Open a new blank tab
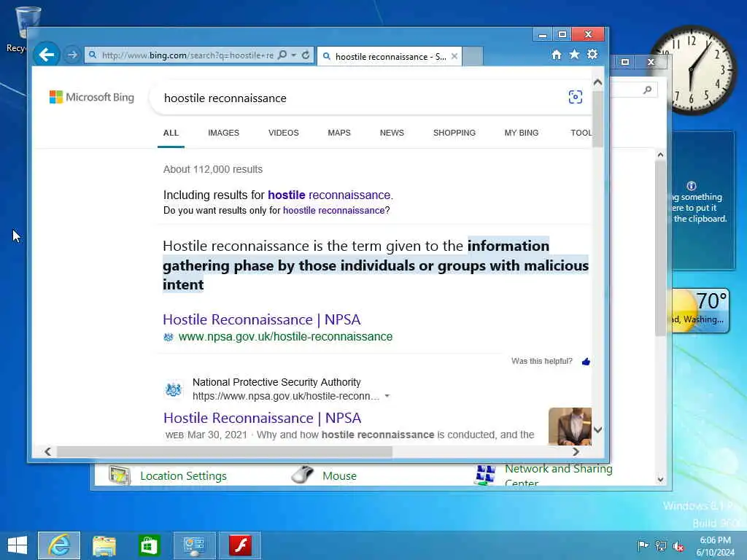The width and height of the screenshot is (747, 560). click(x=473, y=56)
